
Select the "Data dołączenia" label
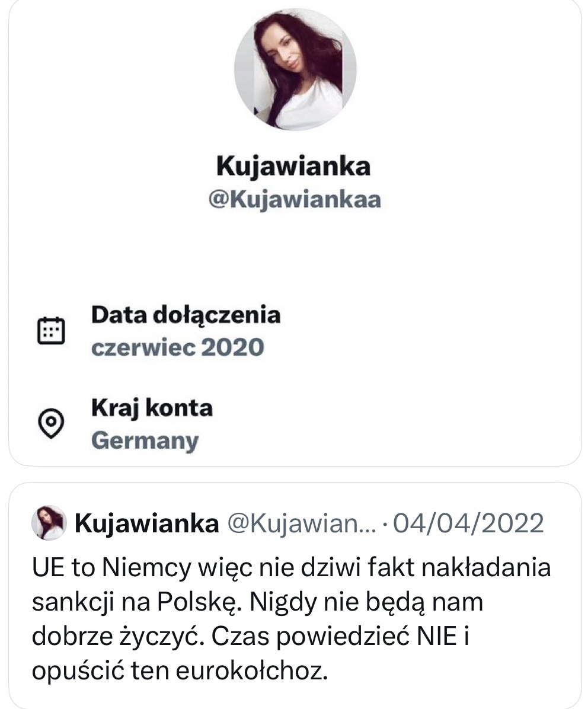[x=186, y=315]
